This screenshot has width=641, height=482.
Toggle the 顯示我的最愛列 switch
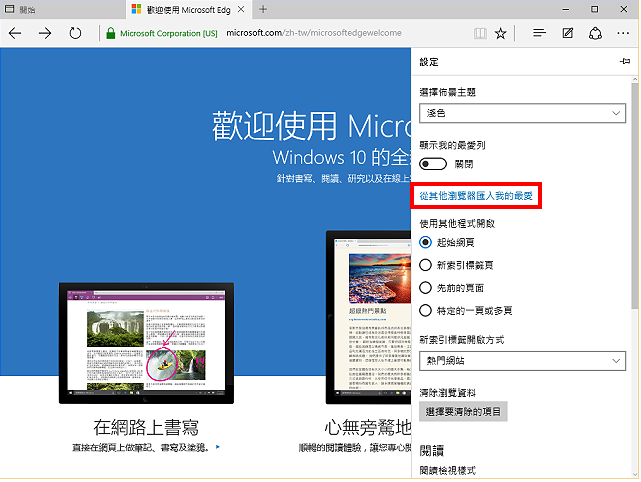(433, 164)
